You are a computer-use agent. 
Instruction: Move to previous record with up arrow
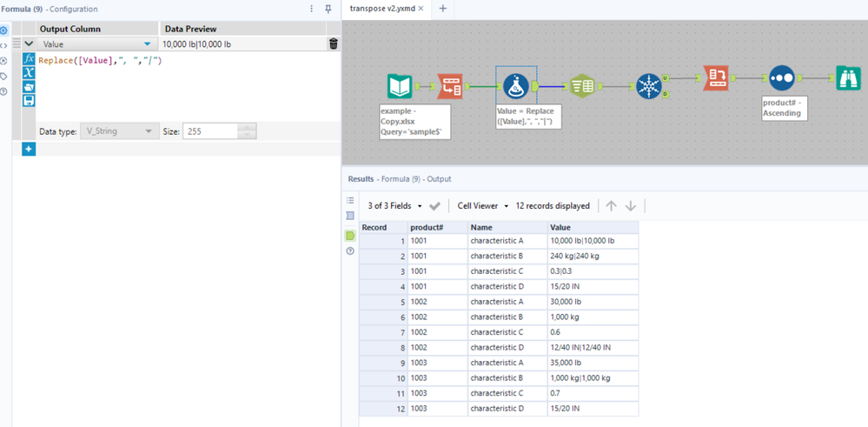[611, 206]
